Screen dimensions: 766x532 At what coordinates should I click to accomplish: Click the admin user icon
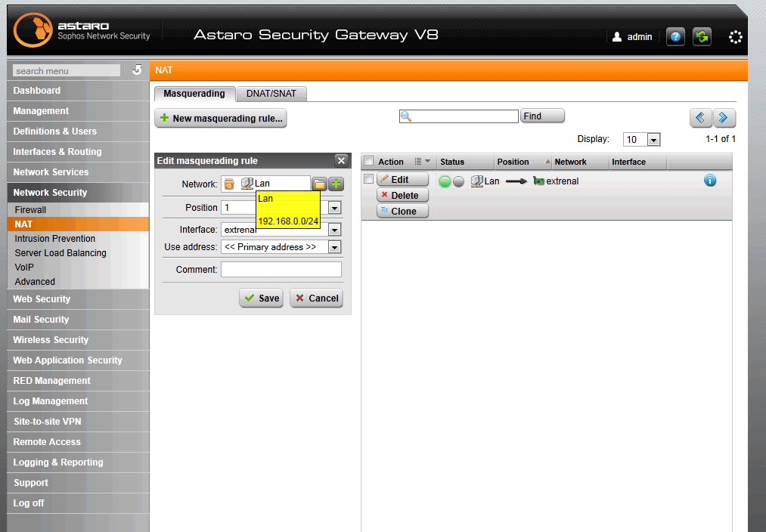tap(617, 36)
